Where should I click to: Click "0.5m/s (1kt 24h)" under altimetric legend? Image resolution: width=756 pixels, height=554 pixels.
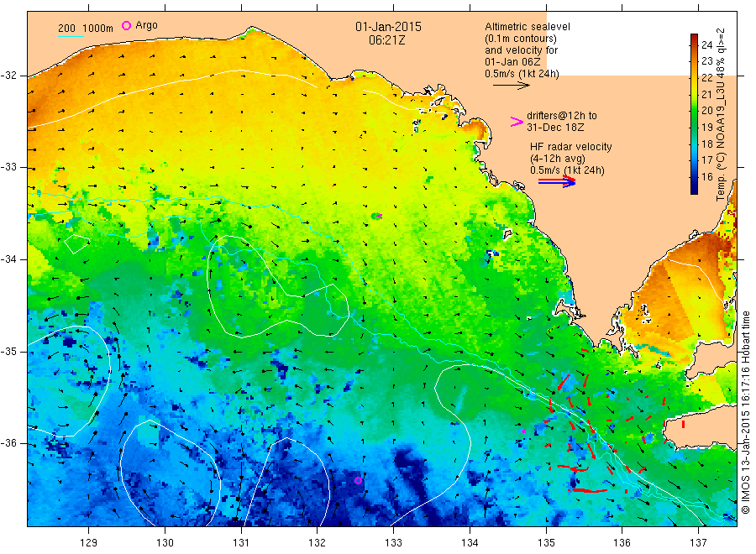pos(522,74)
